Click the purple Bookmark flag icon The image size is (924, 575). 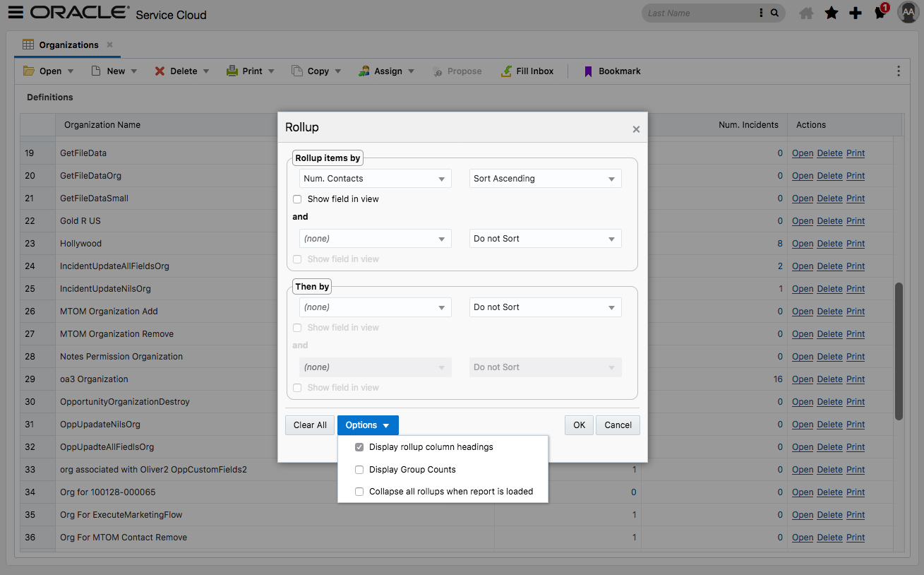588,71
